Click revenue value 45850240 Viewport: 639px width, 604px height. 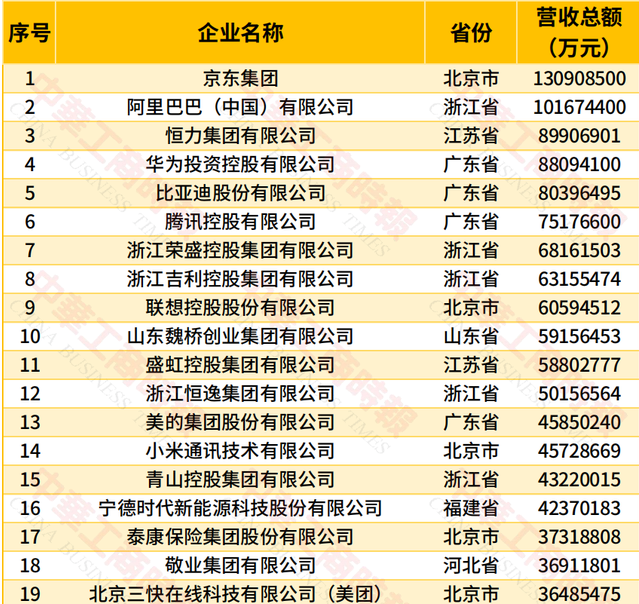(580, 422)
